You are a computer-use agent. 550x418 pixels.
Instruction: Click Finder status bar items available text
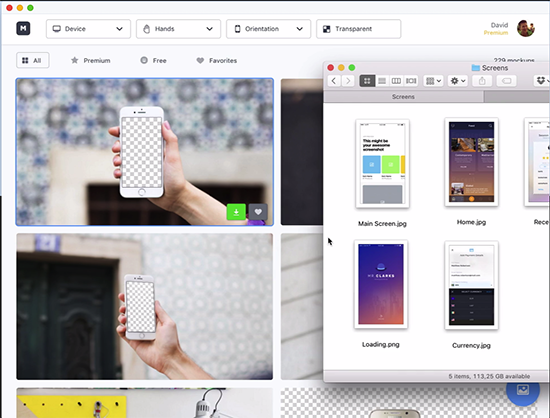489,376
